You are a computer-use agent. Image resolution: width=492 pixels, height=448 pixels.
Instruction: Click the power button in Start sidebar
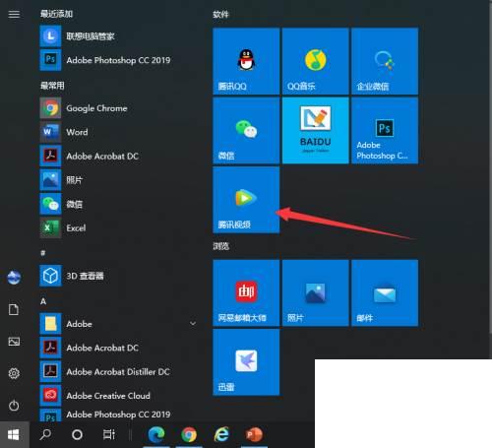pyautogui.click(x=14, y=406)
